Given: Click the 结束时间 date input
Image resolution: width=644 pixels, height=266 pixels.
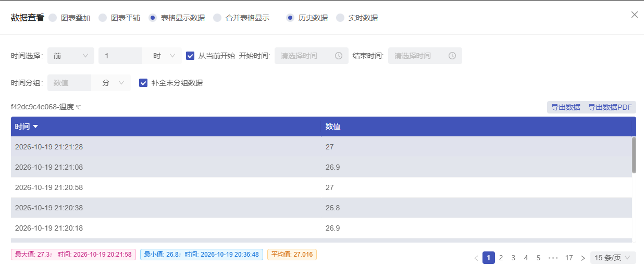Looking at the screenshot, I should coord(425,56).
